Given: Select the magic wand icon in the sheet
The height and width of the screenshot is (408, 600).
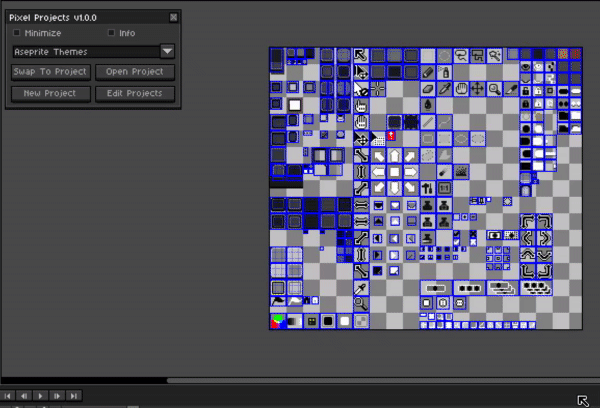Looking at the screenshot, I should 494,56.
